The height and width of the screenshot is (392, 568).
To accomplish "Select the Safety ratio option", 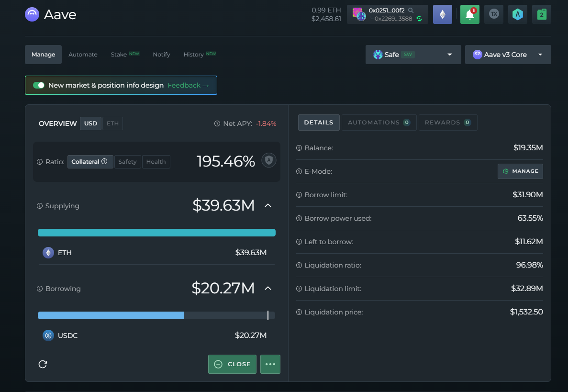I will pyautogui.click(x=127, y=162).
